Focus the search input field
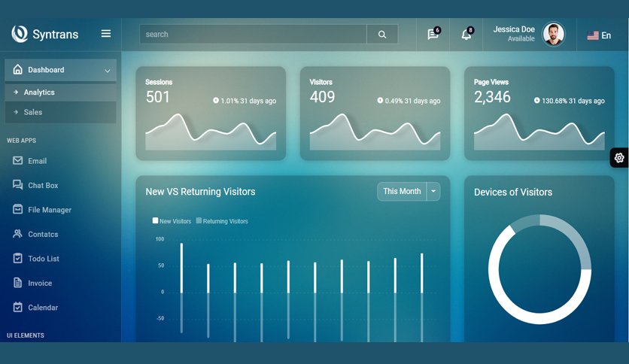The width and height of the screenshot is (629, 364). click(253, 35)
